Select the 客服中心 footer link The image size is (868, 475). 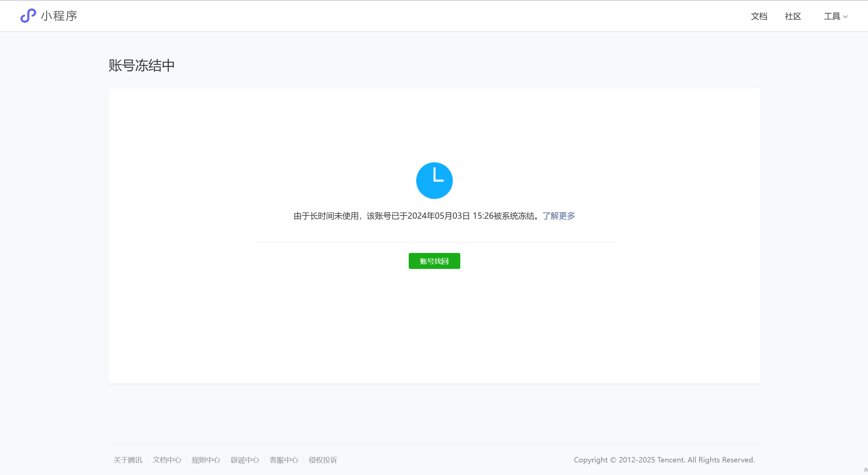(x=284, y=460)
